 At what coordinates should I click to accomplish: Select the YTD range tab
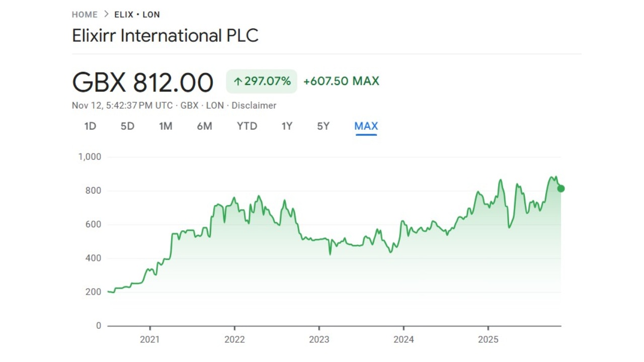(247, 126)
